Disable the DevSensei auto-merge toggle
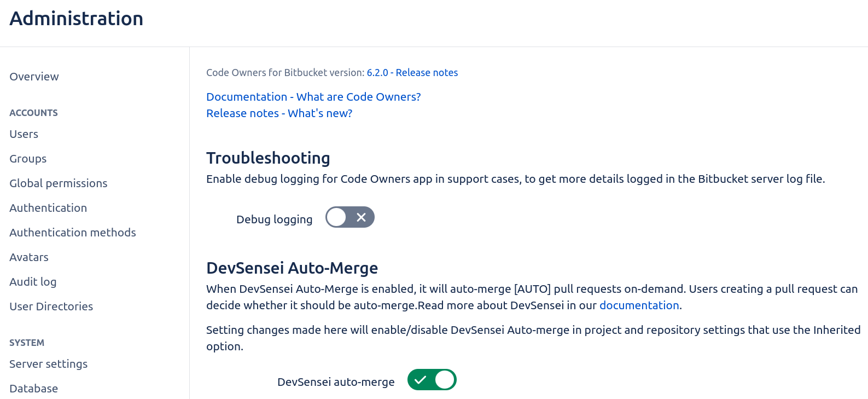The image size is (868, 399). coord(432,380)
